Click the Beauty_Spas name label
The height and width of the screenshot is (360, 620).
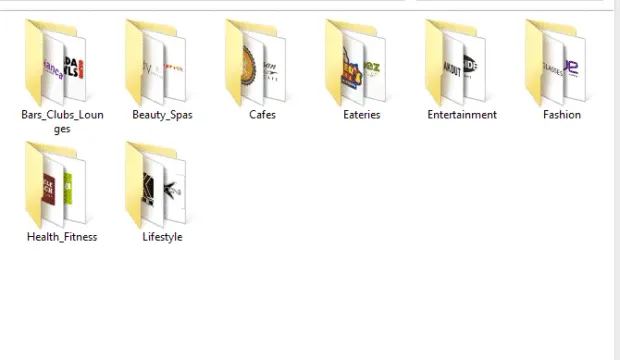pos(162,115)
